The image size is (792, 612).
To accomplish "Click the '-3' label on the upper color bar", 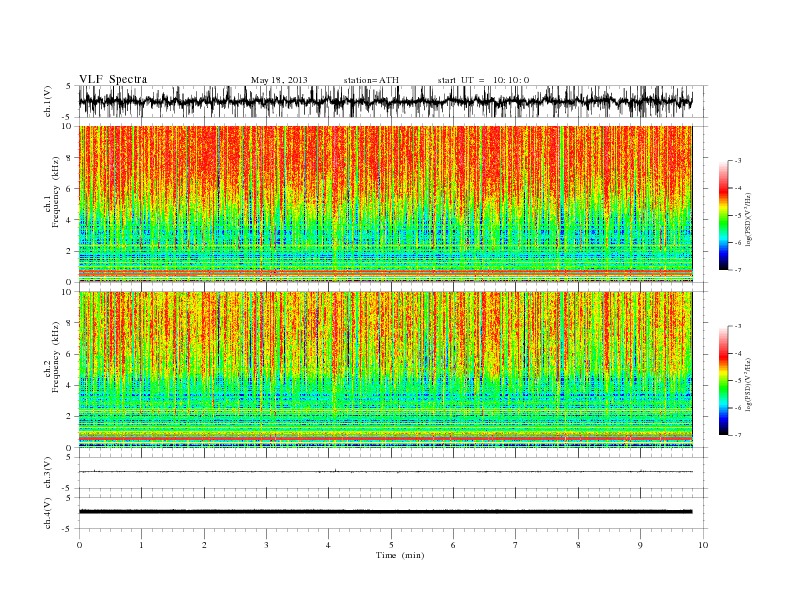I will coord(738,161).
